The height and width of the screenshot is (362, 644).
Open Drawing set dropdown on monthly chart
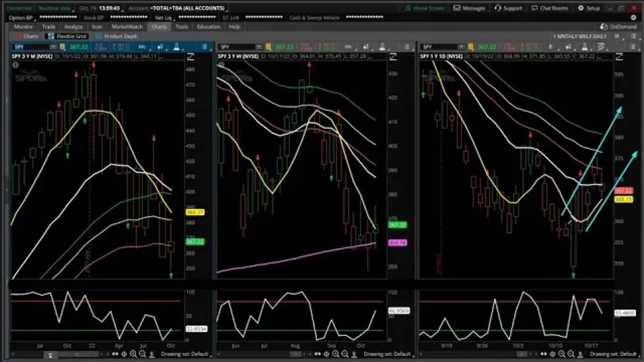[x=185, y=354]
